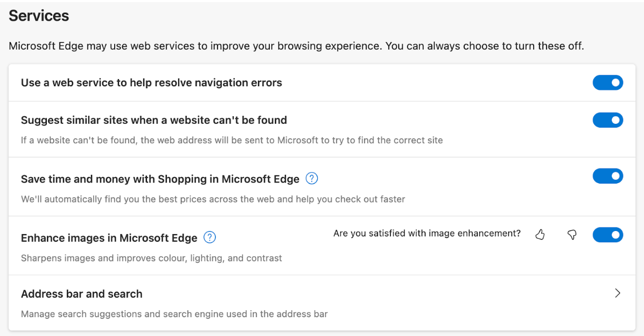Click 'Use a web service' setting label
The height and width of the screenshot is (336, 644).
[x=151, y=83]
